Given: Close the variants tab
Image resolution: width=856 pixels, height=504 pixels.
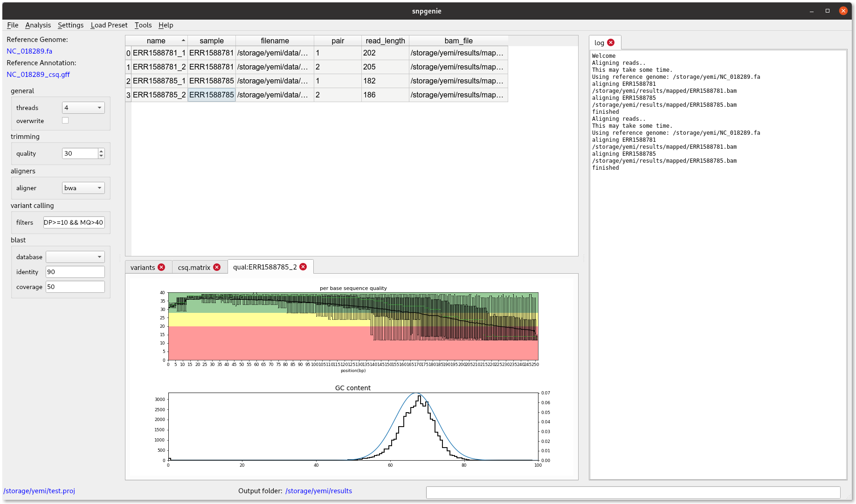Looking at the screenshot, I should [x=161, y=267].
